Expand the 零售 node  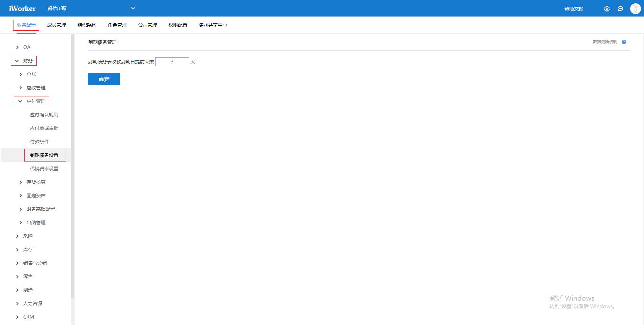17,276
